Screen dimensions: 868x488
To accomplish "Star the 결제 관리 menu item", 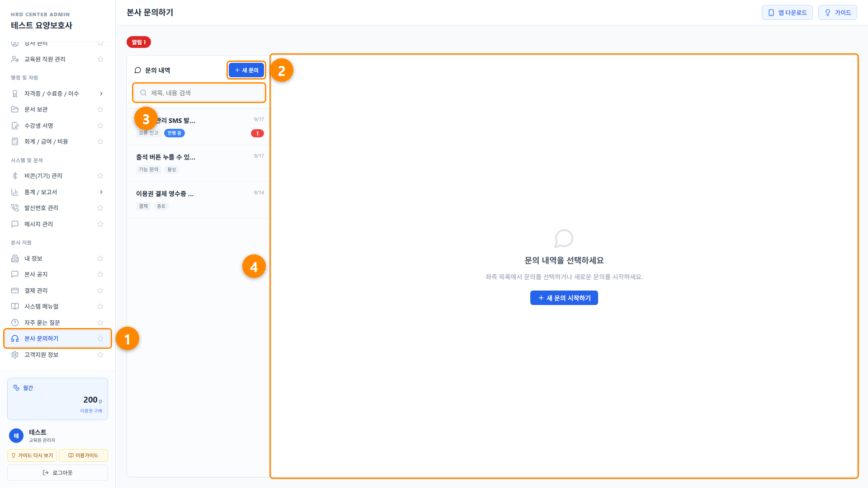I will (100, 291).
